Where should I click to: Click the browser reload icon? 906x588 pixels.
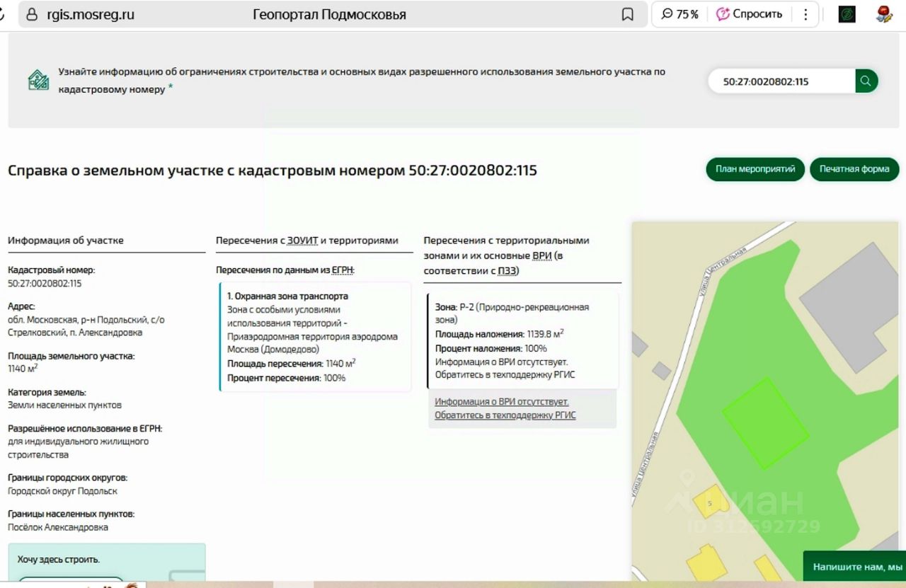[3, 15]
